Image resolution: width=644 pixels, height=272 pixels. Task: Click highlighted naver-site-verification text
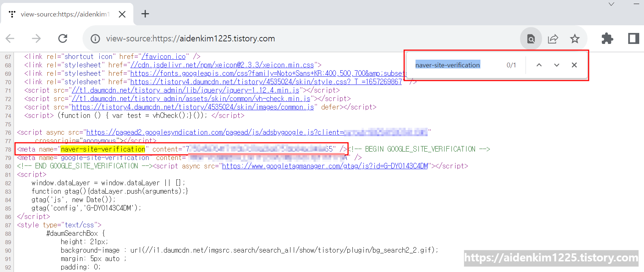[103, 149]
